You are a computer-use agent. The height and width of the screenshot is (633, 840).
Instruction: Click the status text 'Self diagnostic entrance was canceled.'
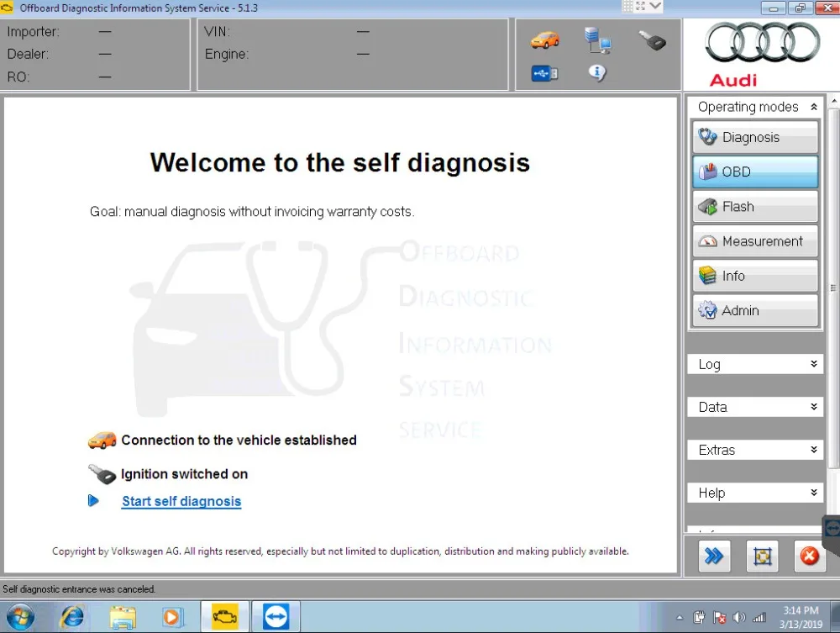79,589
